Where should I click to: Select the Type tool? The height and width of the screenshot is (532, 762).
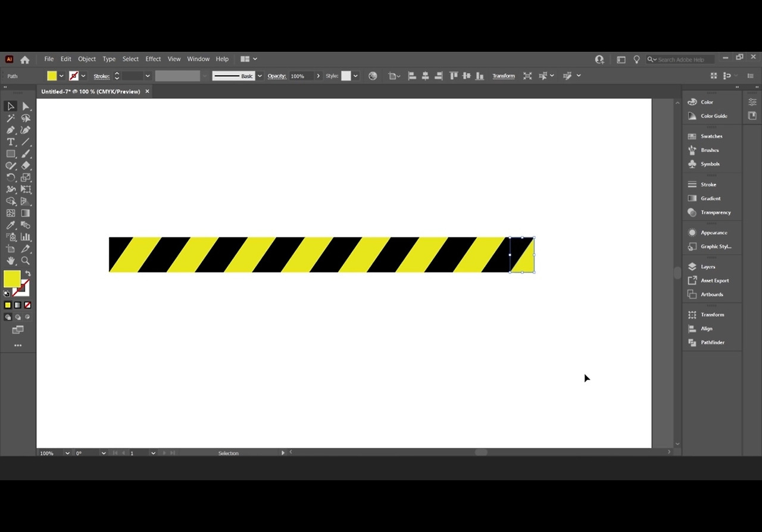[11, 142]
